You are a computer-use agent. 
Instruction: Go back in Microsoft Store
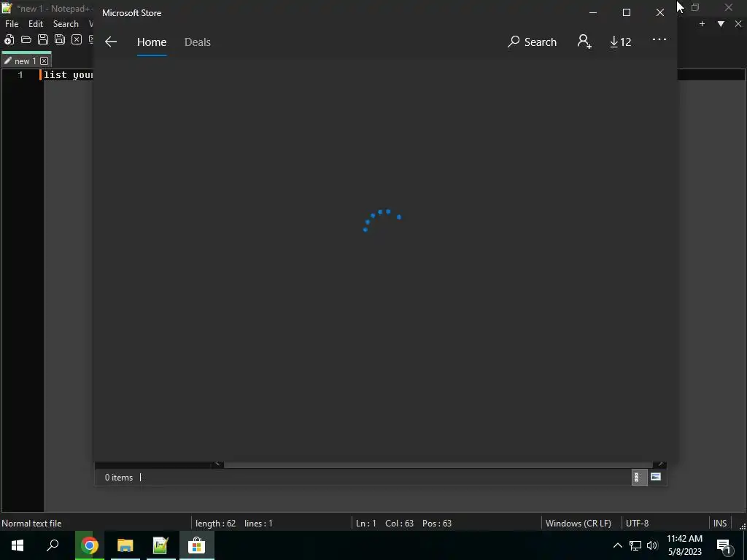pyautogui.click(x=111, y=42)
